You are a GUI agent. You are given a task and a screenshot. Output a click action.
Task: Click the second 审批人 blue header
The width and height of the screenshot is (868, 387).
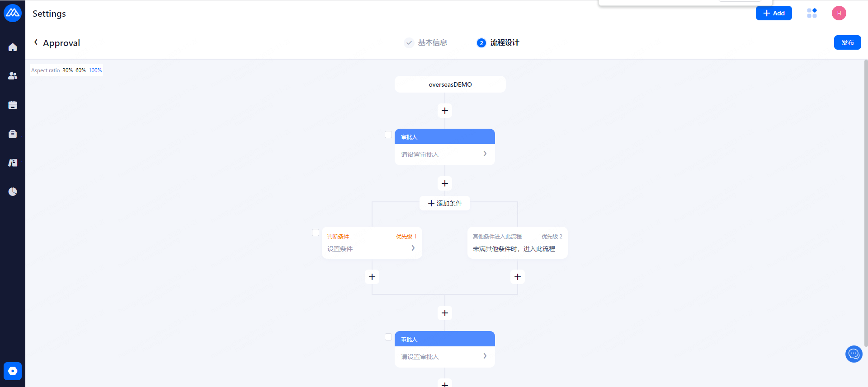pos(445,339)
